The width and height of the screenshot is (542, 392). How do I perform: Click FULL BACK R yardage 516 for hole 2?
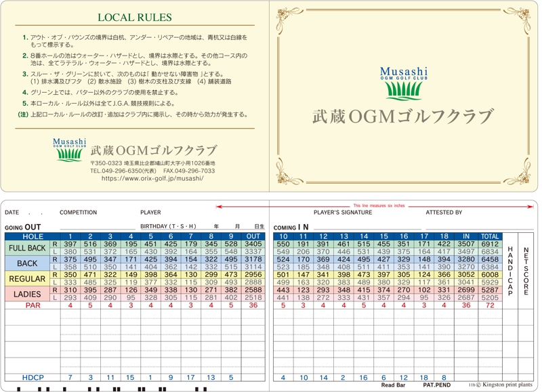point(90,244)
